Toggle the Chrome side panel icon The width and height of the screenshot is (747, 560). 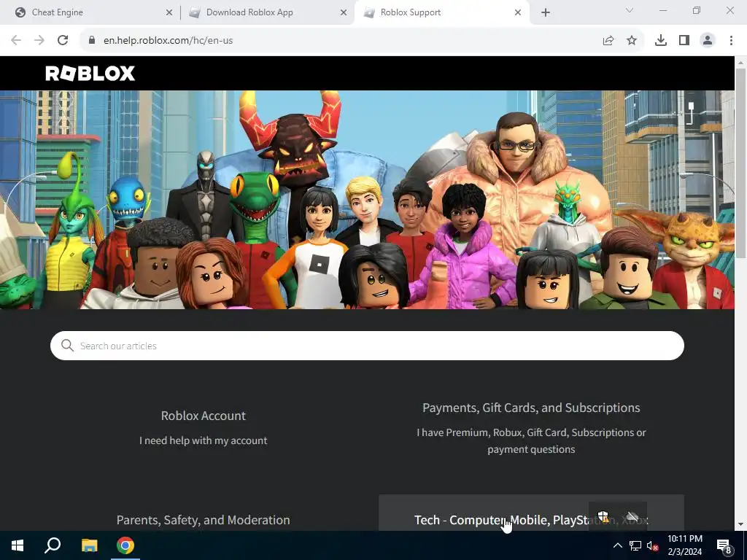684,41
